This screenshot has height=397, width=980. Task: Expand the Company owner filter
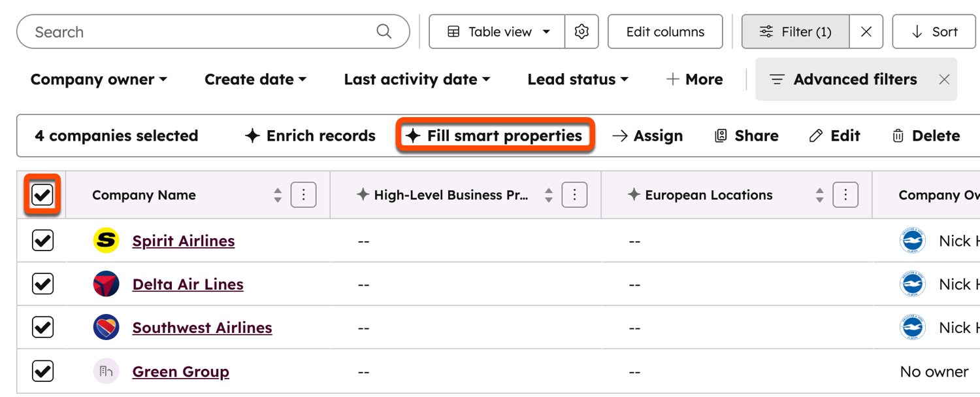(x=98, y=79)
